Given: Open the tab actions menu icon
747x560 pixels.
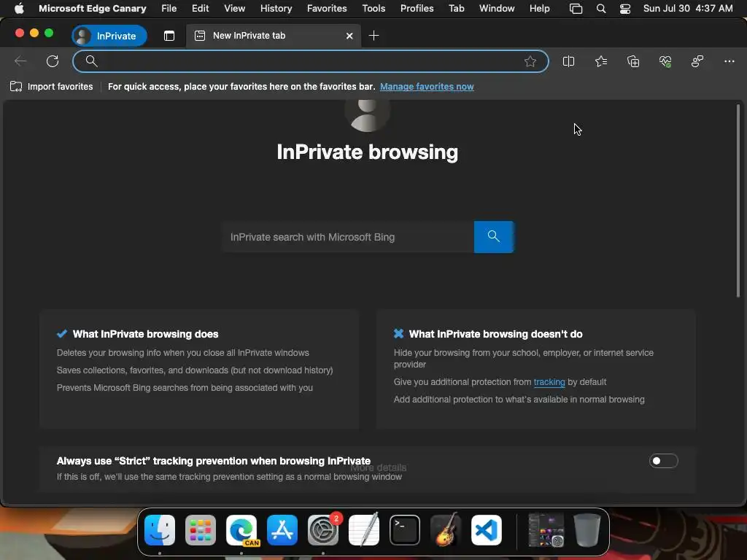Looking at the screenshot, I should pyautogui.click(x=169, y=36).
